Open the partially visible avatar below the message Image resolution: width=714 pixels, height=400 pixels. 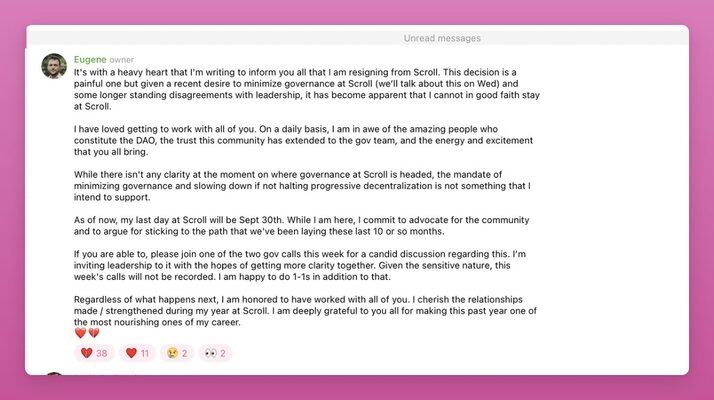point(54,374)
